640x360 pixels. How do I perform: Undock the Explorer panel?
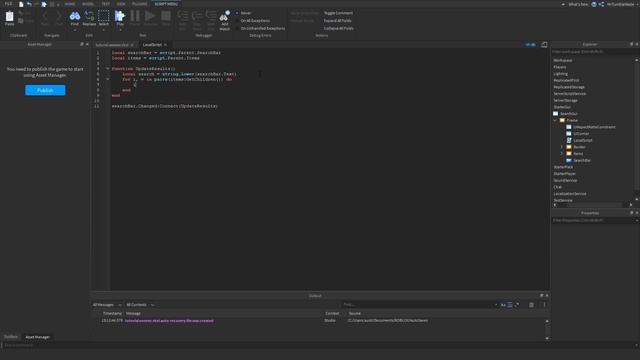pyautogui.click(x=631, y=44)
